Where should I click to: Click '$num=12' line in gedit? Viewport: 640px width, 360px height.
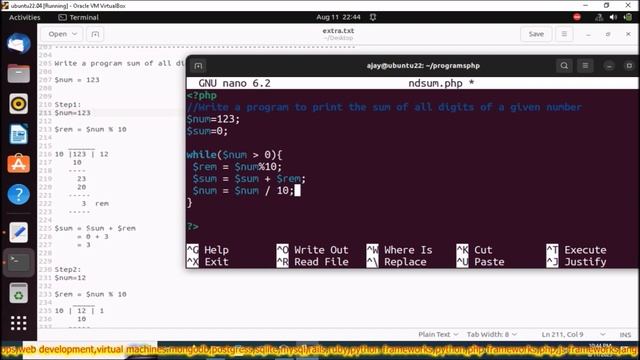click(70, 278)
